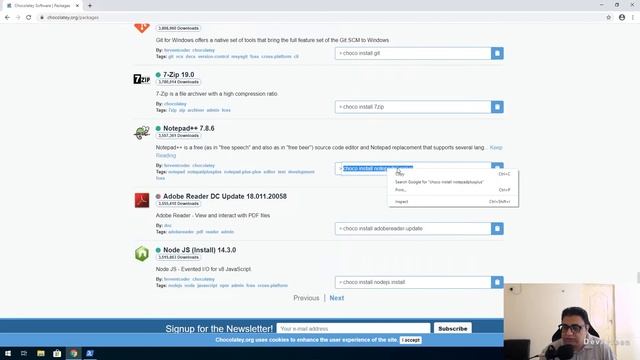Open the Chrome profile avatar
Image resolution: width=640 pixels, height=360 pixels.
622,18
